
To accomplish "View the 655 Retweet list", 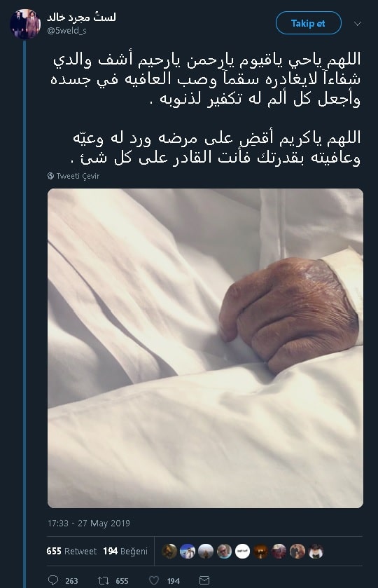I will pyautogui.click(x=71, y=551).
